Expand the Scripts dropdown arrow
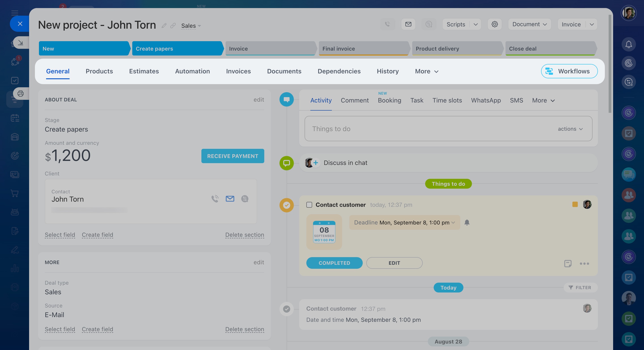The height and width of the screenshot is (350, 644). 476,24
